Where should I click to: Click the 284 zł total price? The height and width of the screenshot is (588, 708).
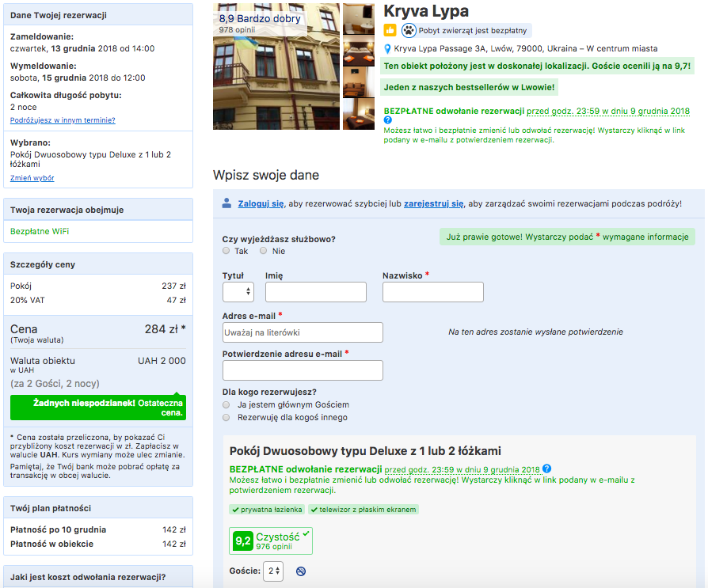165,329
